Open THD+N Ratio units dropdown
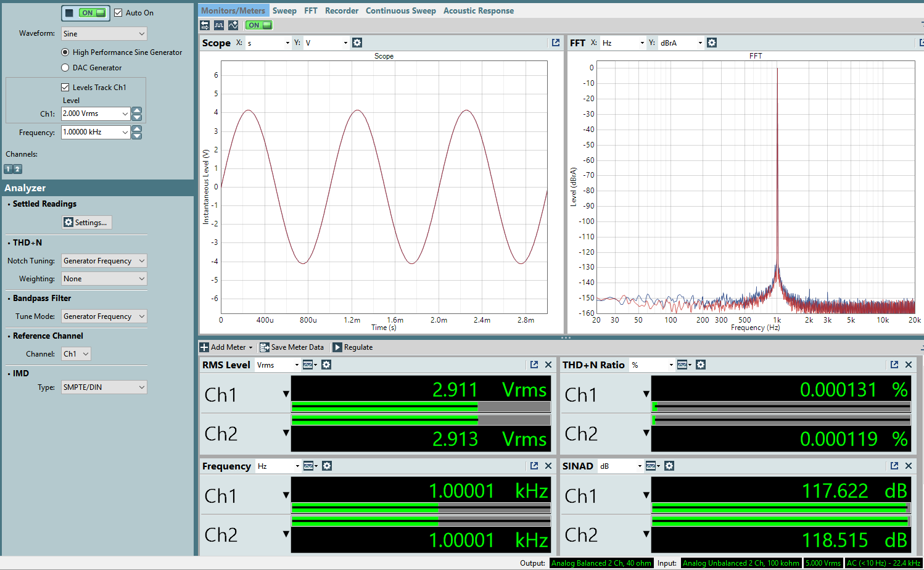Image resolution: width=924 pixels, height=570 pixels. (653, 365)
